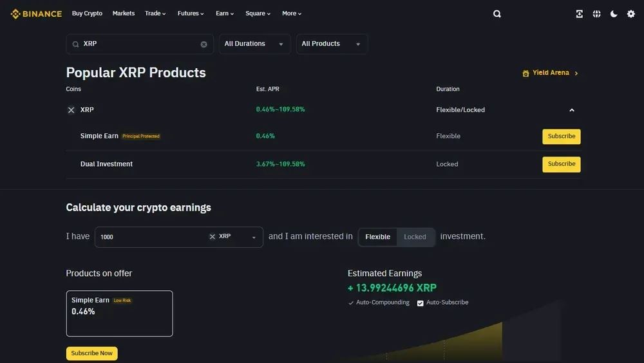Collapse the XRP product row
This screenshot has width=644, height=363.
coord(571,110)
